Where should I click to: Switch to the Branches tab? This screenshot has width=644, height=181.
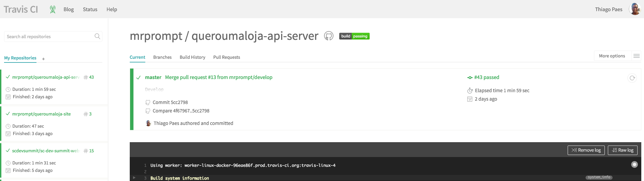(x=163, y=57)
